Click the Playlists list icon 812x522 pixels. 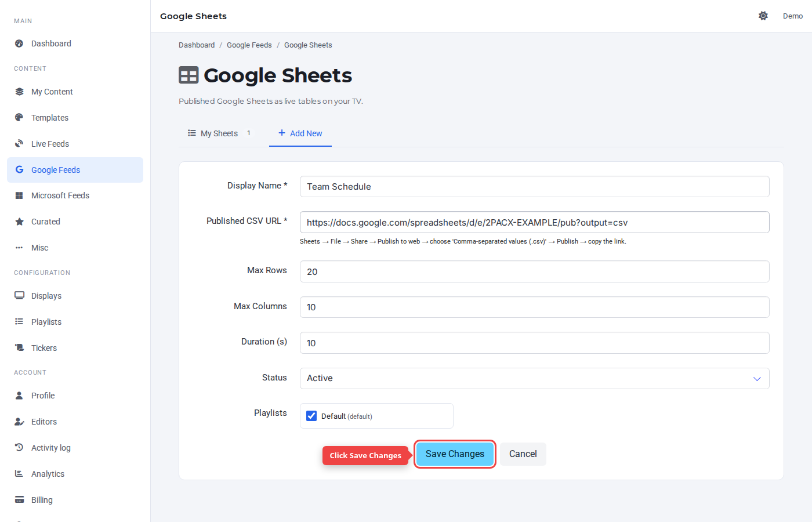tap(19, 322)
